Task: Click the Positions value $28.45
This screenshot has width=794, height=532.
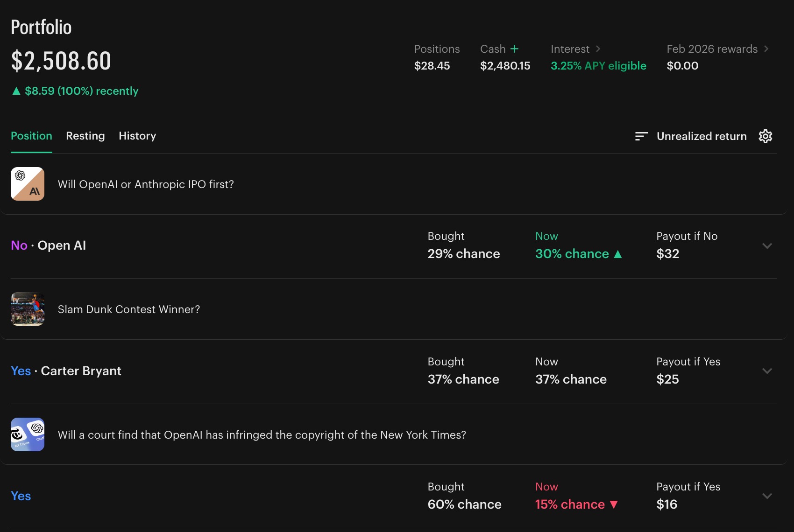Action: pos(432,66)
